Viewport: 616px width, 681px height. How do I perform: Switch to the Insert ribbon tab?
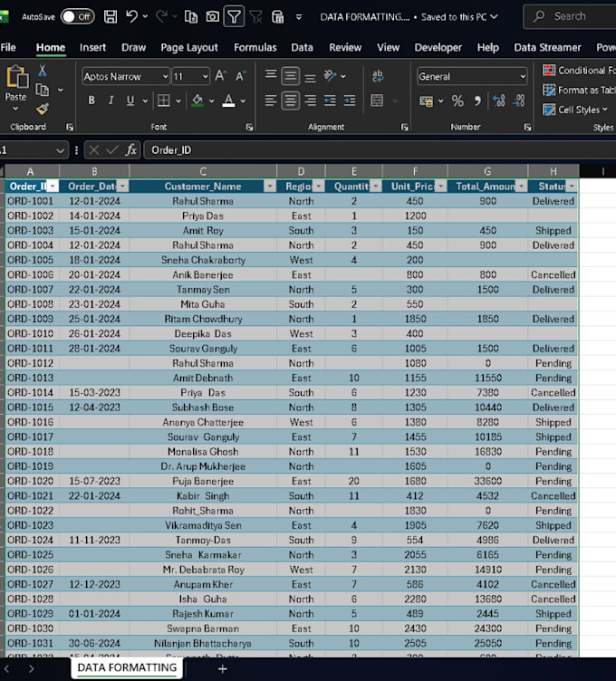[x=92, y=47]
